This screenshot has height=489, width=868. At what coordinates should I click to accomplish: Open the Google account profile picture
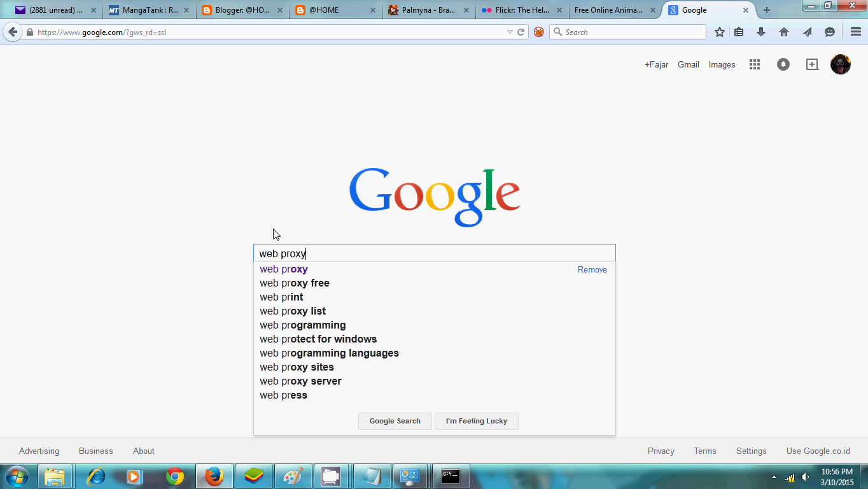coord(841,64)
